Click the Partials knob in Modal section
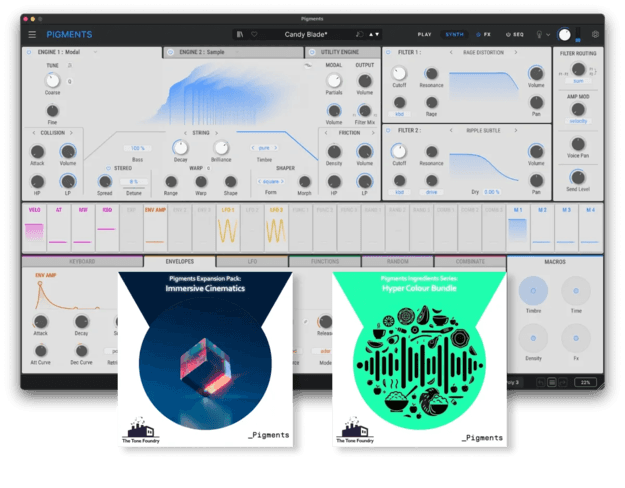The image size is (625, 488). pos(334,81)
